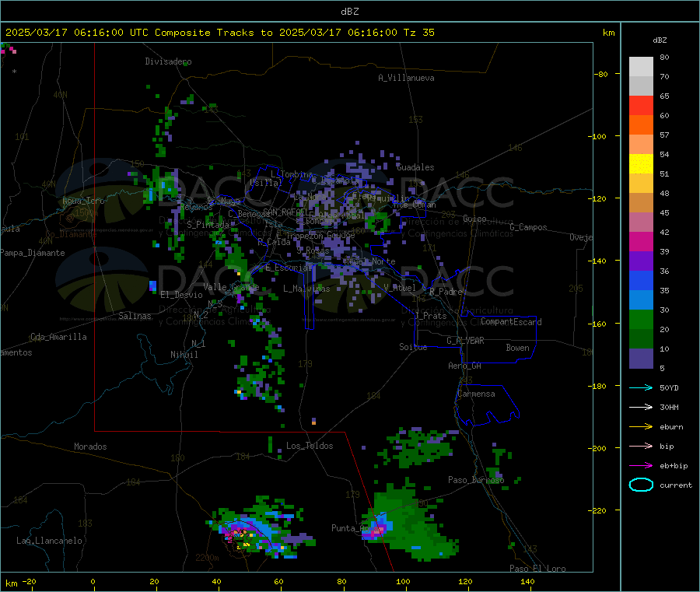Click the 'R_Padre' map label
Viewport: 700px width, 592px height.
coord(446,292)
